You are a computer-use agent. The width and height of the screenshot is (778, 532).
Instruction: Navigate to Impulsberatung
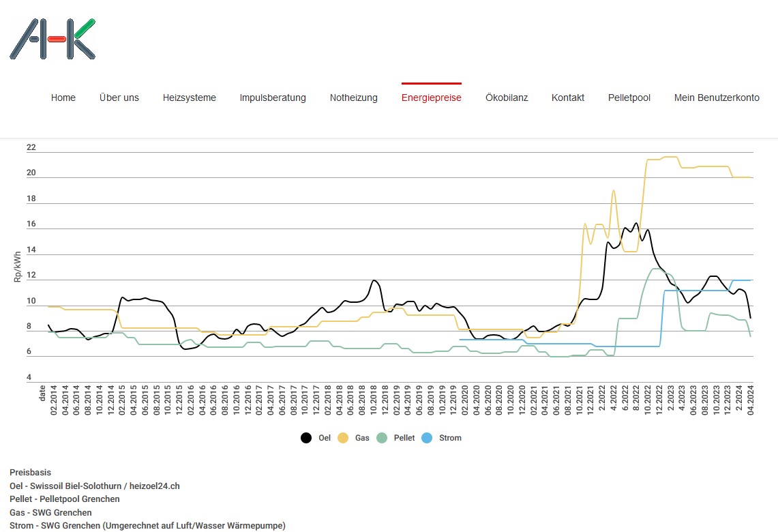pos(272,98)
